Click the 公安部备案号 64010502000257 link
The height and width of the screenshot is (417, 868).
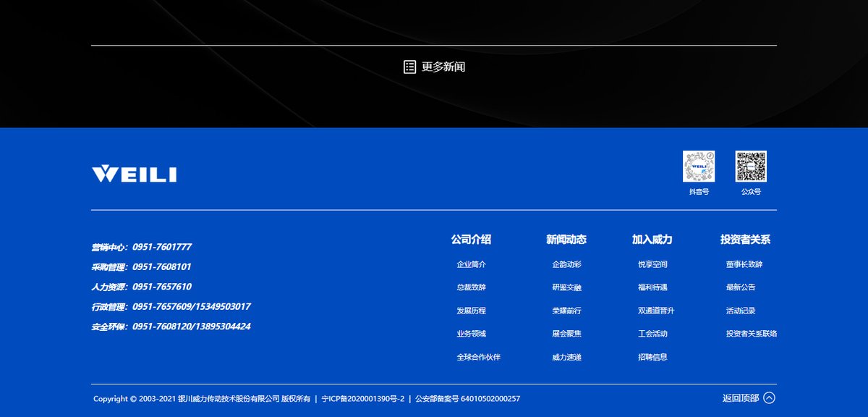(467, 399)
